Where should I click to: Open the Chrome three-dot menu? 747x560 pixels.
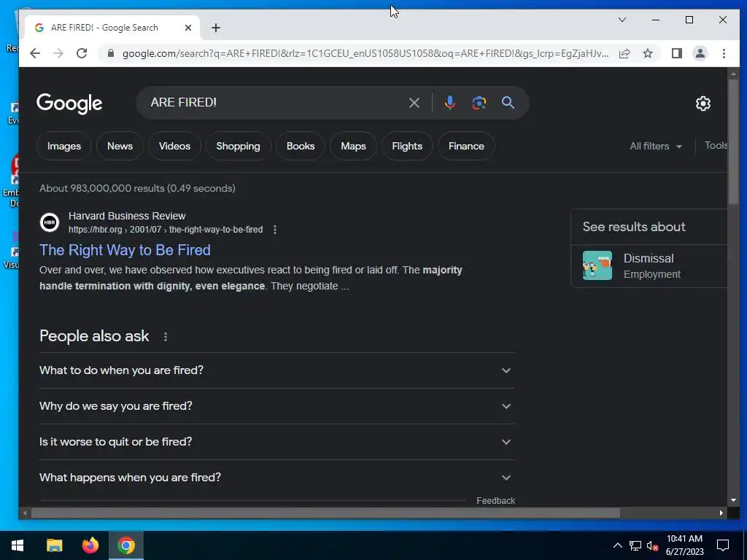point(724,53)
